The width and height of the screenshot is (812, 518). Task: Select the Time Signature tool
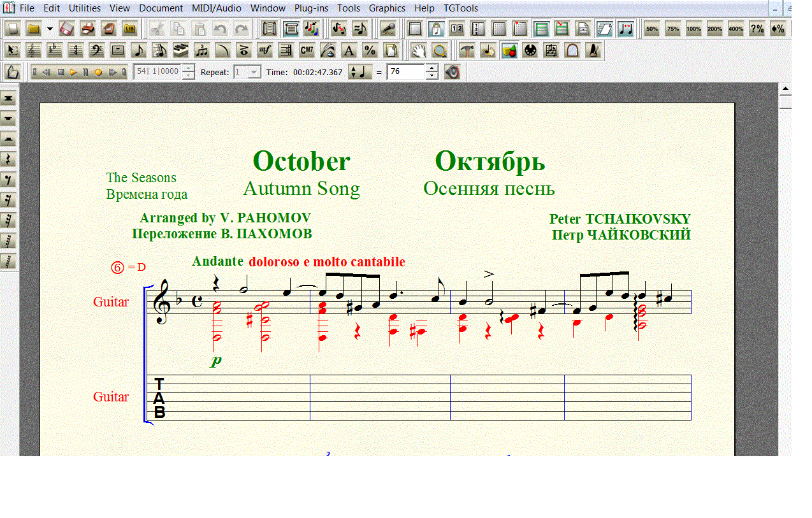pyautogui.click(x=75, y=50)
